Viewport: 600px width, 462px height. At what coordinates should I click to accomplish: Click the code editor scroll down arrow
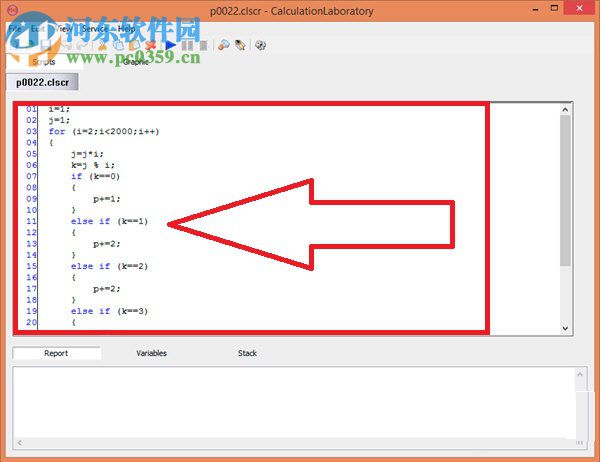tap(566, 328)
